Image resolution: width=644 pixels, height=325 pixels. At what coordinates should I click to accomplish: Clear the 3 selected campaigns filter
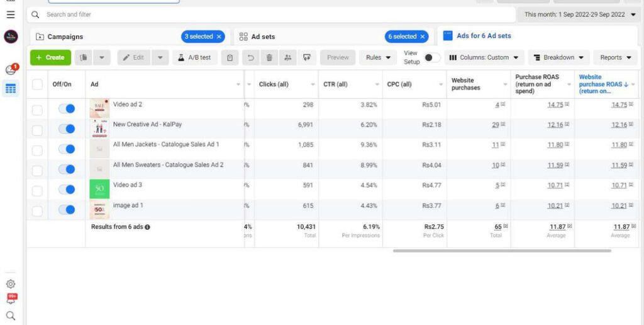click(219, 37)
